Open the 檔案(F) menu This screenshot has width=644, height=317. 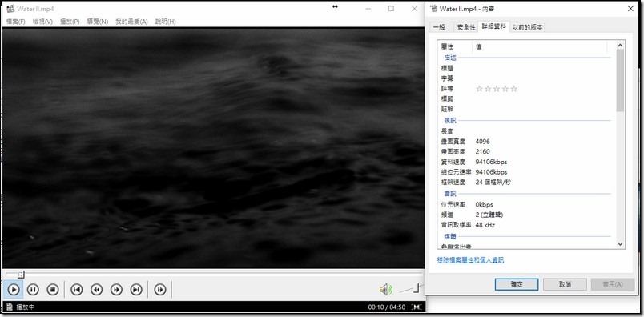coord(15,22)
